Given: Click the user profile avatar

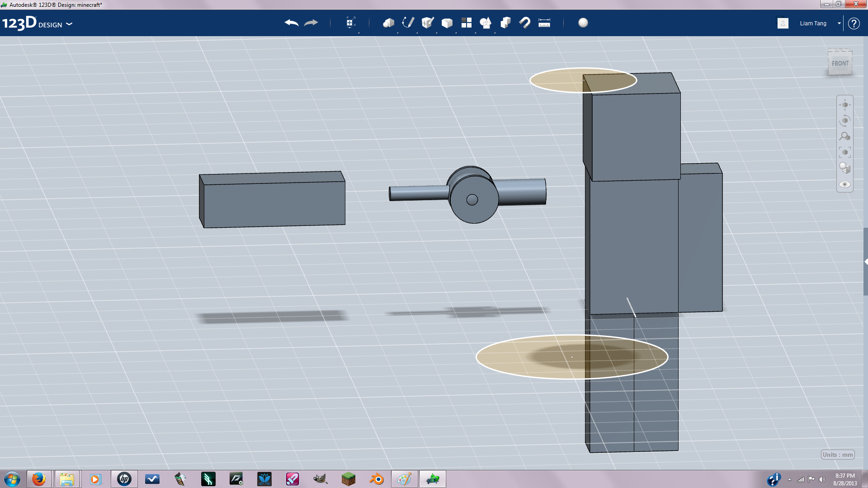Looking at the screenshot, I should coord(783,23).
